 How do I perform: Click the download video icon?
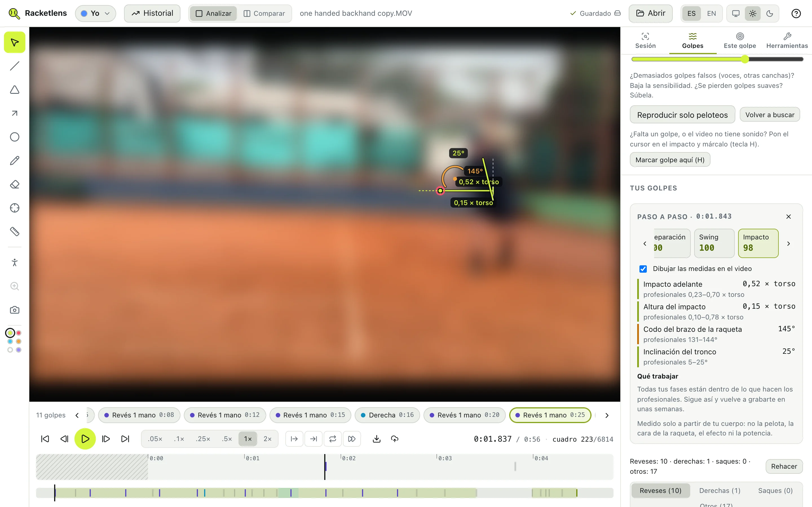[376, 439]
